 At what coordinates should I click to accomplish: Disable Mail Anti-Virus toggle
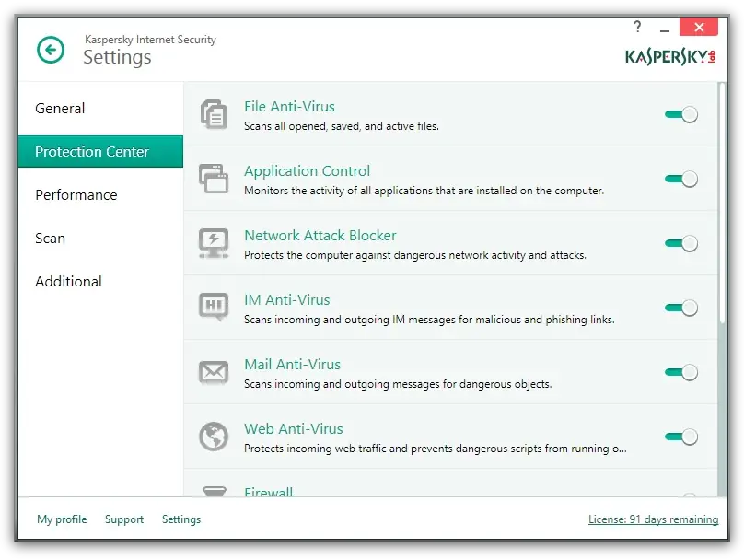[x=681, y=372]
